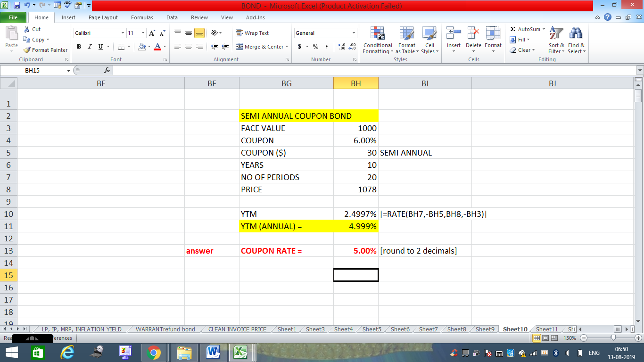Screen dimensions: 644x362
Task: Click the Insert function fx icon
Action: (107, 70)
